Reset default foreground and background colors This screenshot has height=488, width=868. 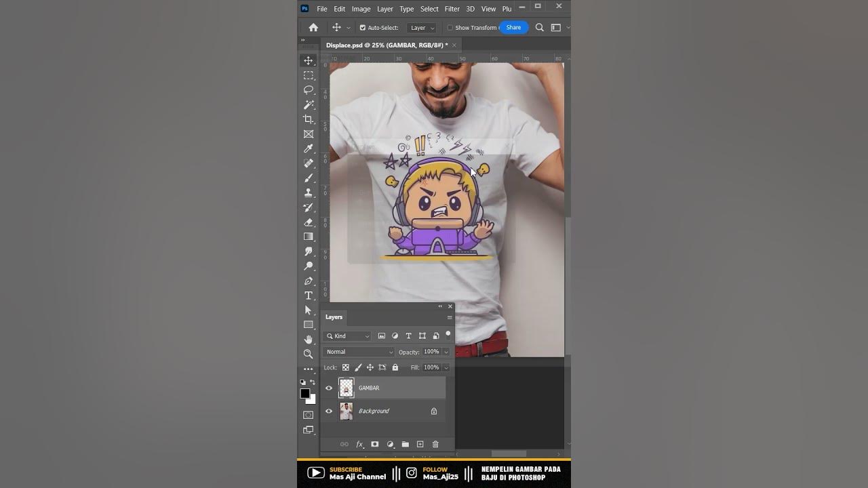pyautogui.click(x=303, y=382)
